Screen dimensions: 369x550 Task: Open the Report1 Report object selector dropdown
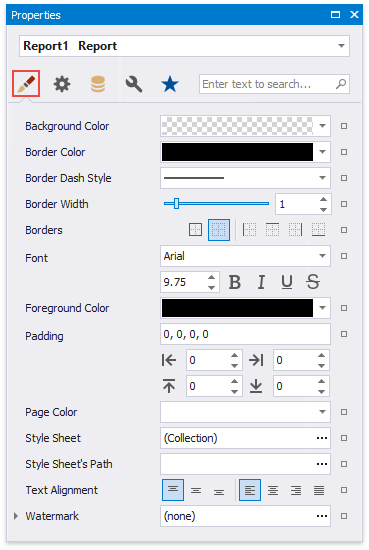tap(341, 46)
